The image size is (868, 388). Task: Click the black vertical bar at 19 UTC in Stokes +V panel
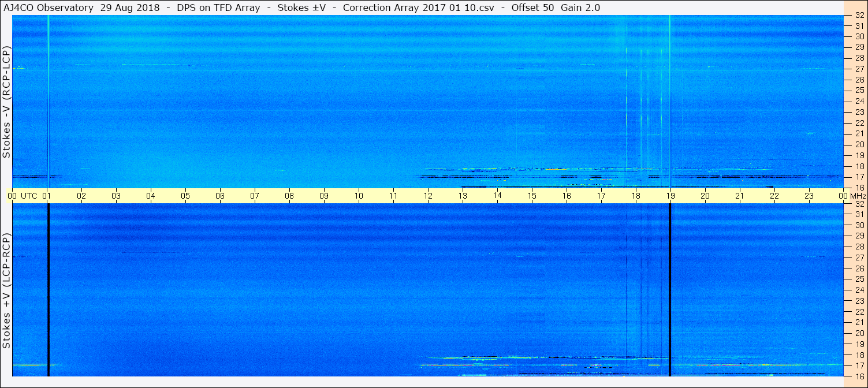(670, 290)
